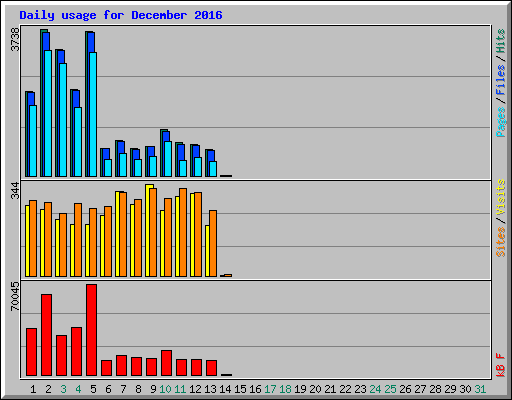
Task: Click the red KB bar for day 10
Action: [167, 363]
